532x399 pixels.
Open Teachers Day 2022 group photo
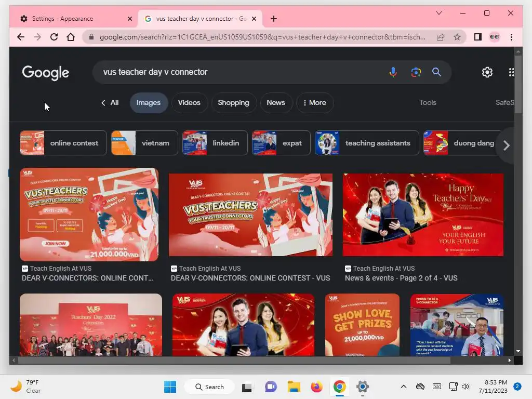tap(91, 325)
